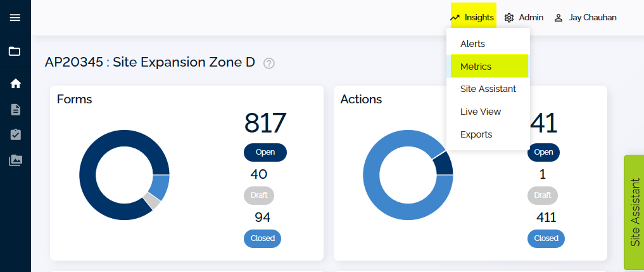Go to the home icon in sidebar
The height and width of the screenshot is (272, 644).
[15, 84]
